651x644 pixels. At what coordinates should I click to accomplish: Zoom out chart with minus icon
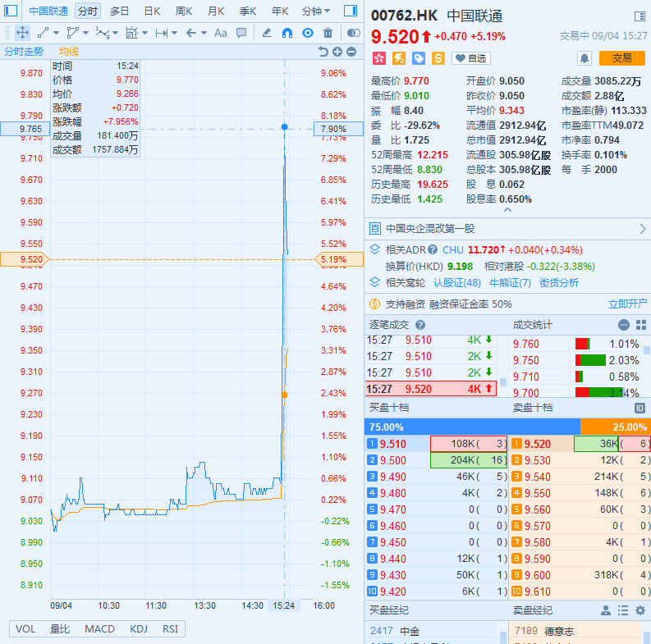click(x=351, y=52)
